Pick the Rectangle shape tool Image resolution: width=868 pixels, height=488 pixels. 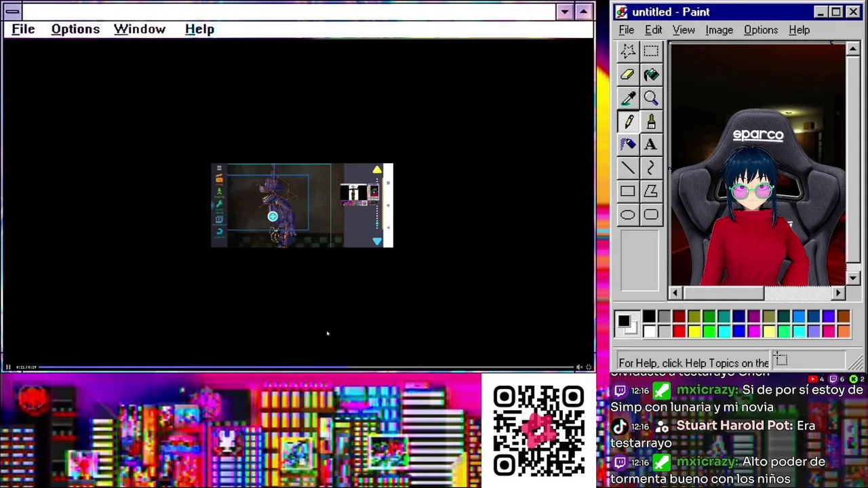(628, 191)
